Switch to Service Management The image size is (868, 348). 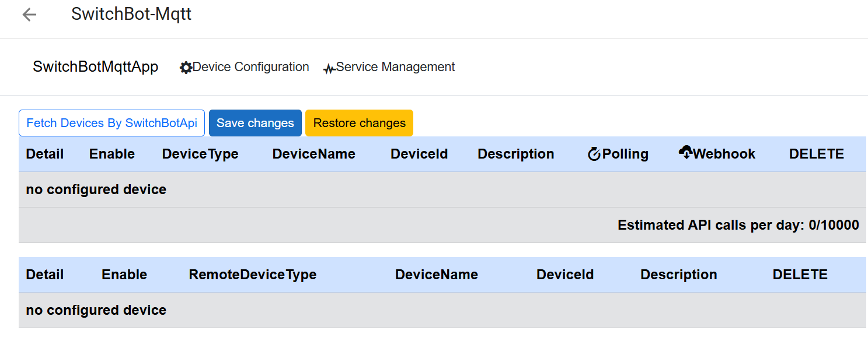pos(389,67)
